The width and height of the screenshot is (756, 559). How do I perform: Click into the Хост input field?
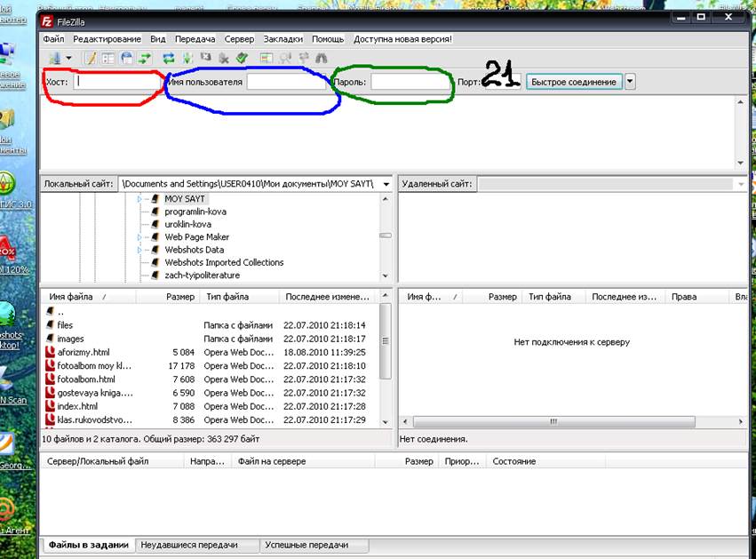click(116, 82)
